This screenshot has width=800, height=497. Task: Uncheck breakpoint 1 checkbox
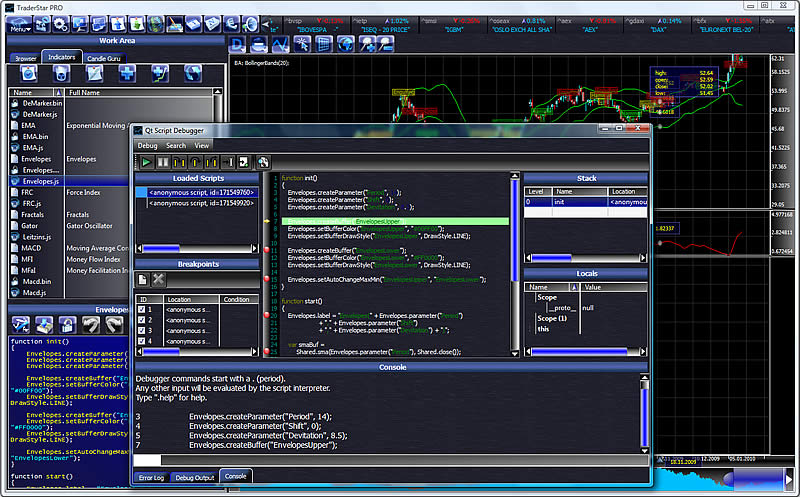coord(142,309)
